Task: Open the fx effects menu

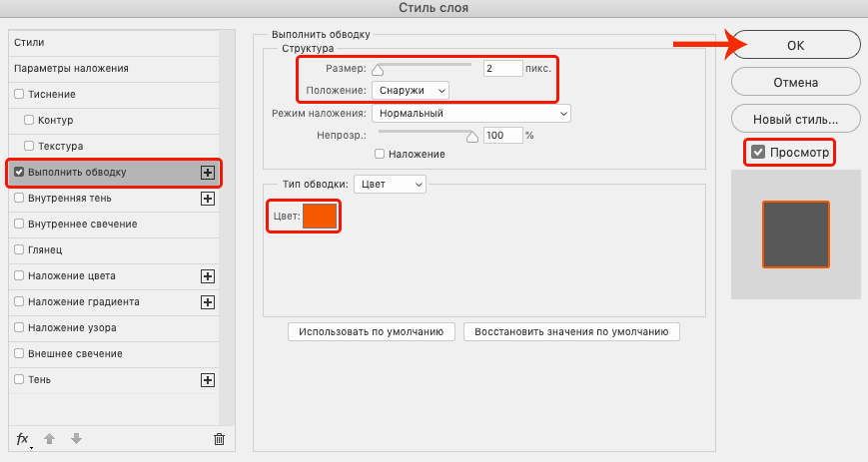Action: coord(23,439)
